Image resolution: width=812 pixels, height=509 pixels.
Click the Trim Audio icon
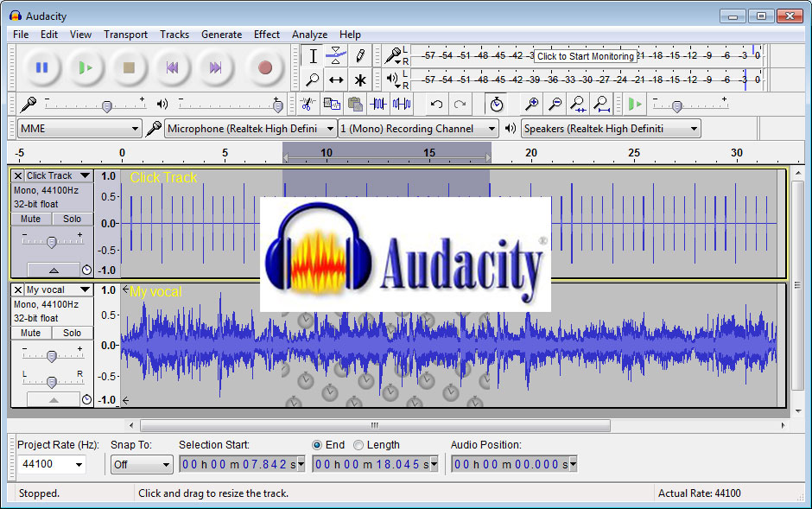pos(378,104)
